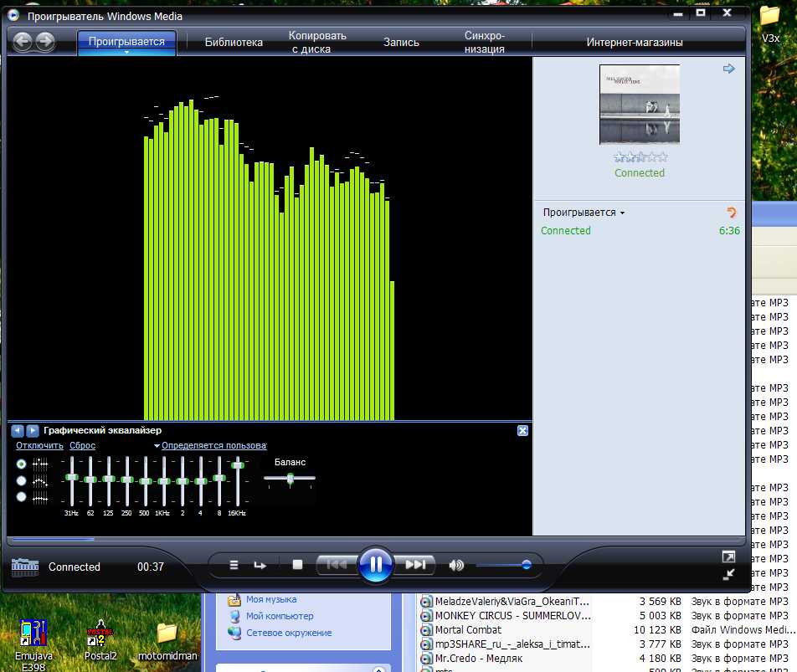Click the Windows Media Player title bar logo
Screen dimensions: 797x672
pyautogui.click(x=13, y=15)
